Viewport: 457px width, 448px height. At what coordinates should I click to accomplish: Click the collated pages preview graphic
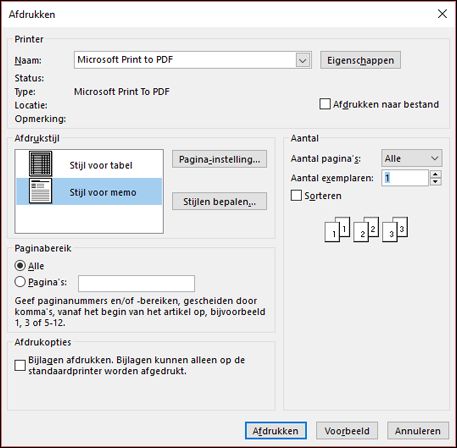[x=366, y=229]
